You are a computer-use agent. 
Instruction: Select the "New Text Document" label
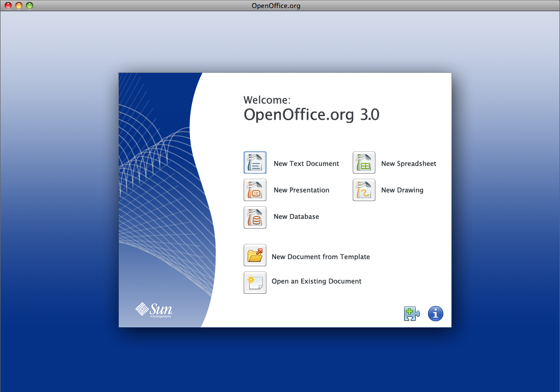(x=306, y=164)
